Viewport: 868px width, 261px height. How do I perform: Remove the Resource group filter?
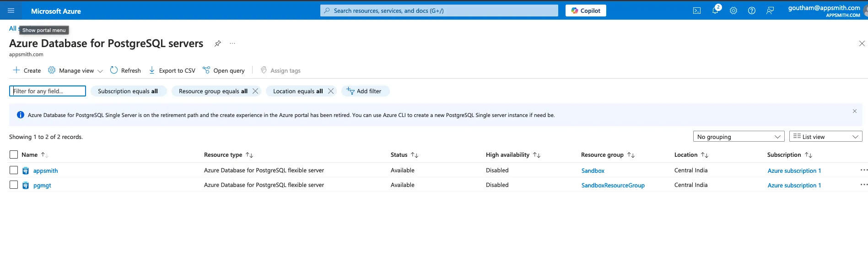pyautogui.click(x=255, y=91)
